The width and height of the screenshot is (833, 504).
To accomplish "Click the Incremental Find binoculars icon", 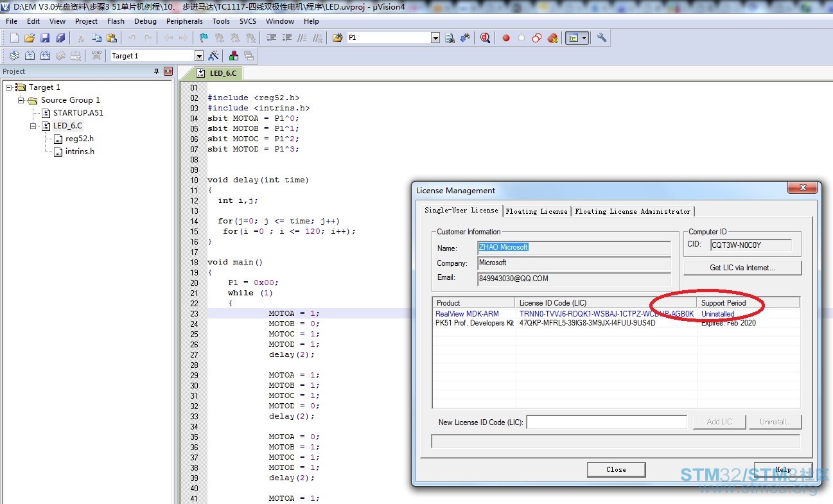I will [x=465, y=38].
